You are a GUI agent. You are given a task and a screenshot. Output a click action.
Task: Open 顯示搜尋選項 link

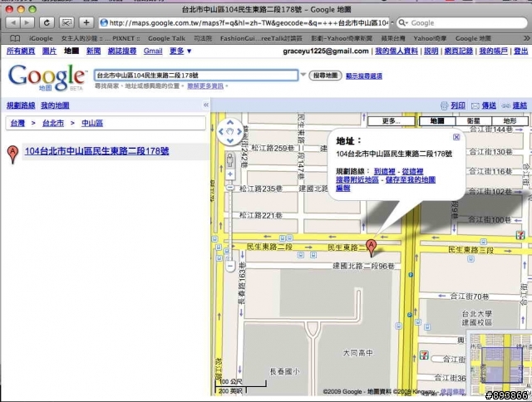tap(364, 76)
